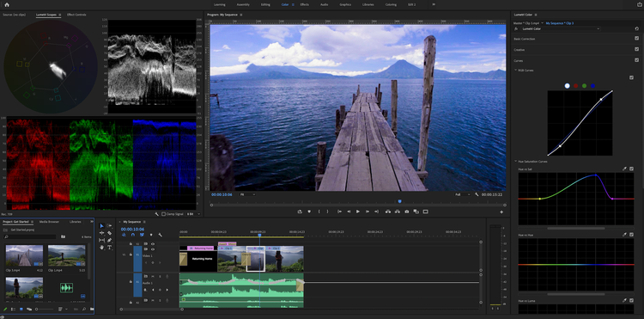Open timeline display settings wrench
Screen dimensions: 644x319
(x=160, y=235)
